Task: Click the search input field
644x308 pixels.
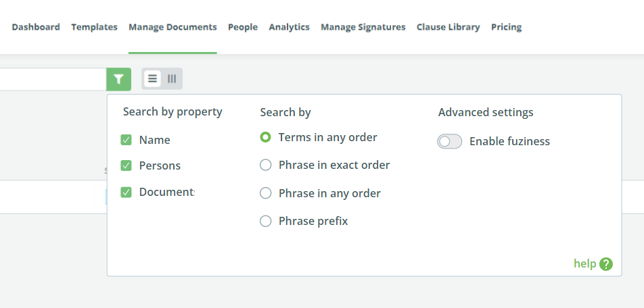Action: pos(53,79)
